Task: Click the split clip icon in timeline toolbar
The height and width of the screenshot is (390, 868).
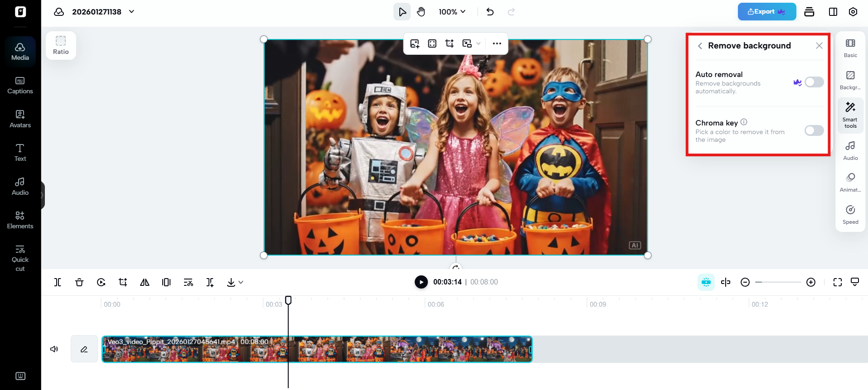Action: click(58, 282)
